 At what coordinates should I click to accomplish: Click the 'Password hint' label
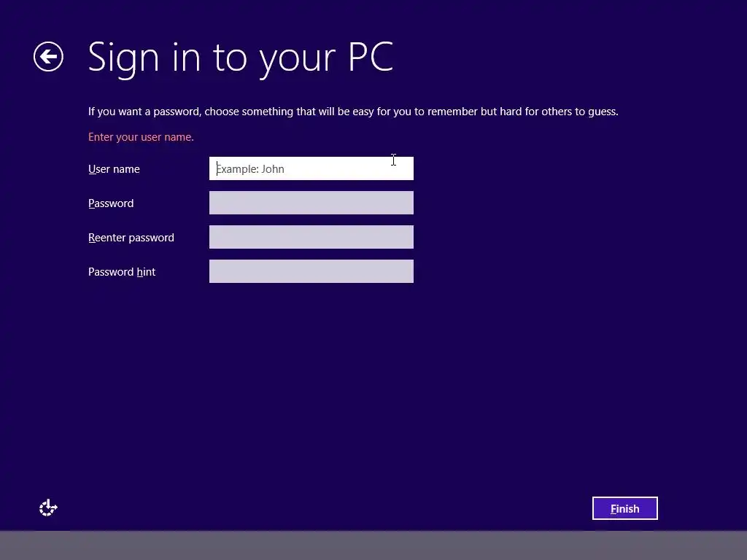point(122,272)
